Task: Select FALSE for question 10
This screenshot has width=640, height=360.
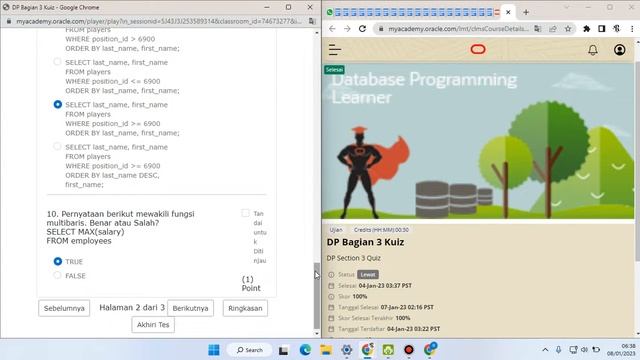Action: [x=57, y=276]
